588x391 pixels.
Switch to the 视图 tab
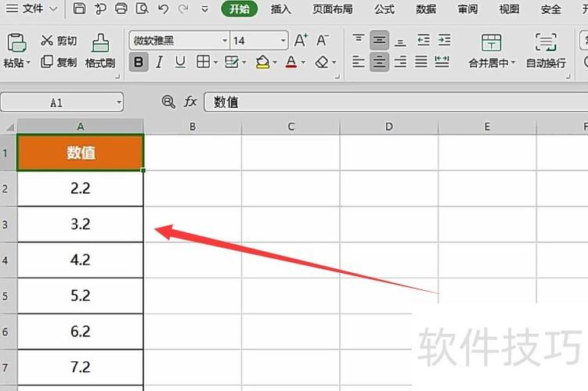tap(509, 9)
